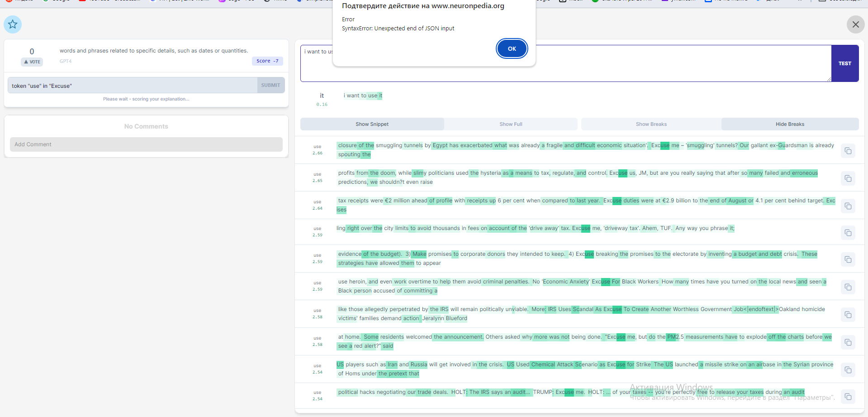Viewport: 868px width, 417px height.
Task: Select the Show Snippet tab
Action: click(372, 124)
